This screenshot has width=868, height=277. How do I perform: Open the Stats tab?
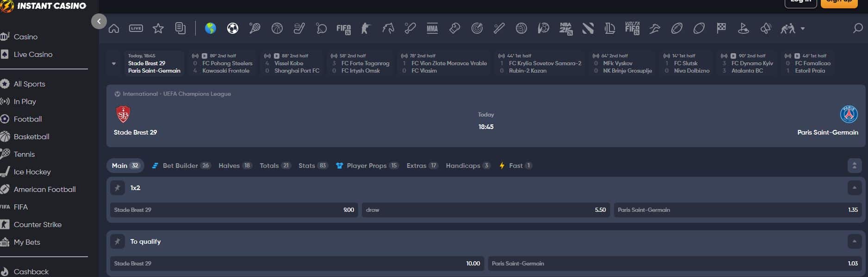pyautogui.click(x=313, y=166)
